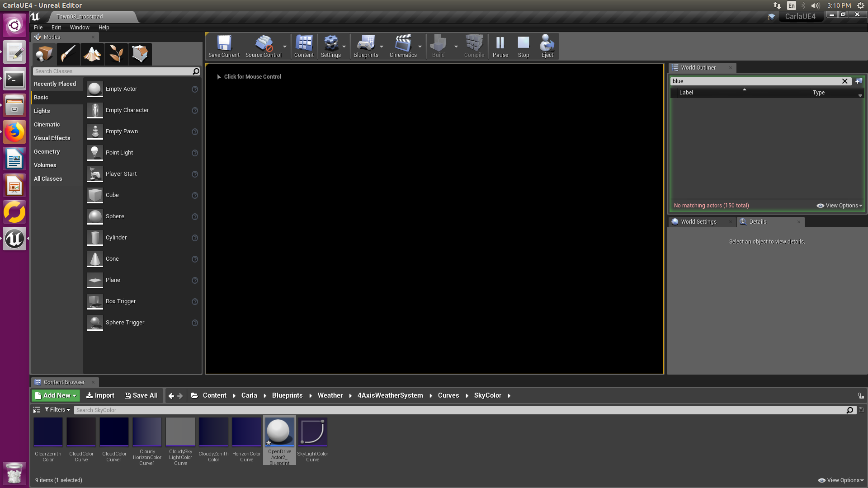This screenshot has height=488, width=868.
Task: Expand the SkyColor breadcrumb arrow
Action: [x=509, y=396]
